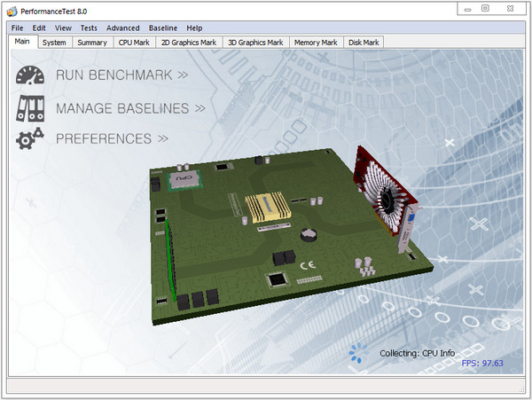This screenshot has width=532, height=400.
Task: Click the CPU chip on the motherboard
Action: (x=184, y=179)
